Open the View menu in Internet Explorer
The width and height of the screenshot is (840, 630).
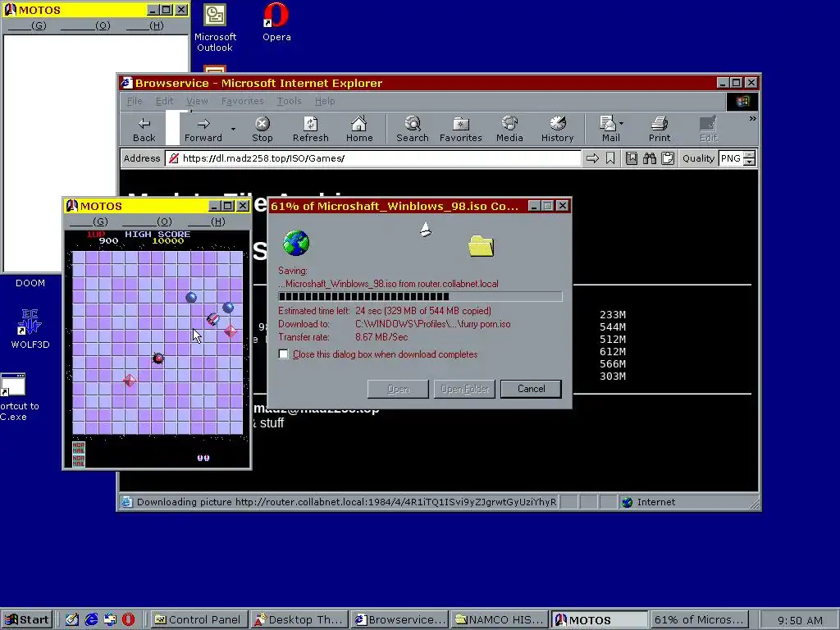[197, 101]
